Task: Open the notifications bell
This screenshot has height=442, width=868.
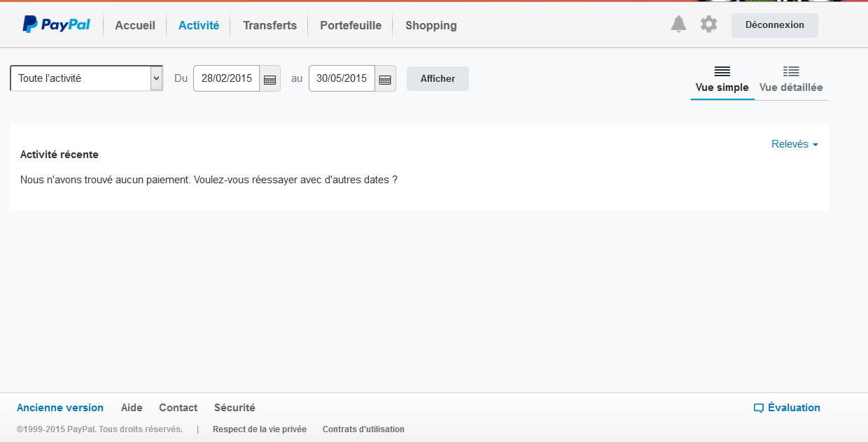Action: coord(678,24)
